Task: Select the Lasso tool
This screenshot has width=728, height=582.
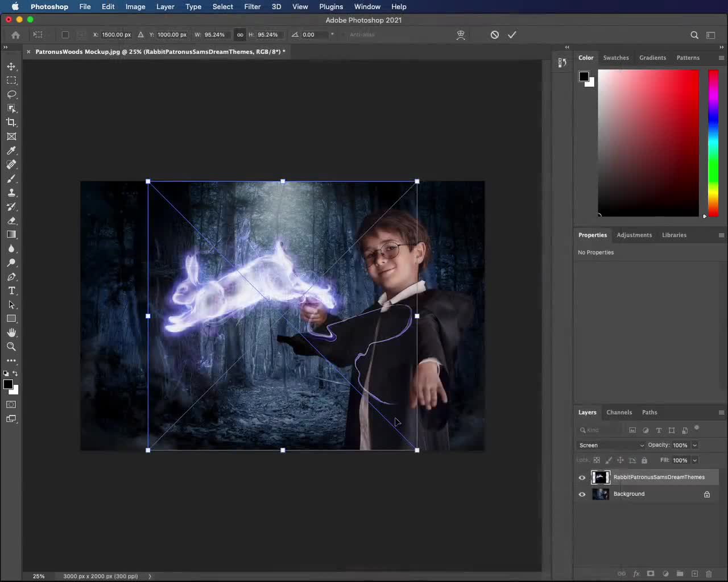Action: [11, 94]
